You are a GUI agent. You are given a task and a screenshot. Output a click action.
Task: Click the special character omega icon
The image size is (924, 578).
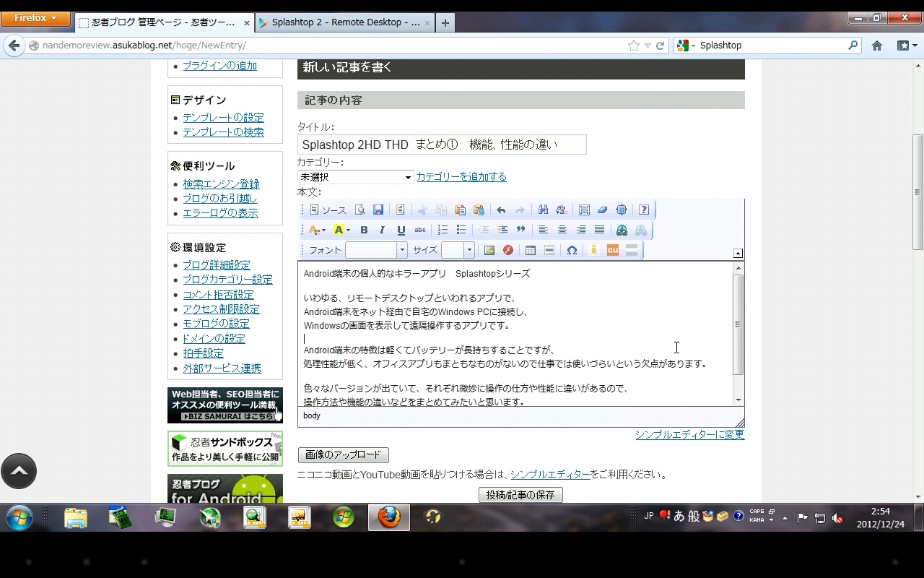pos(572,251)
